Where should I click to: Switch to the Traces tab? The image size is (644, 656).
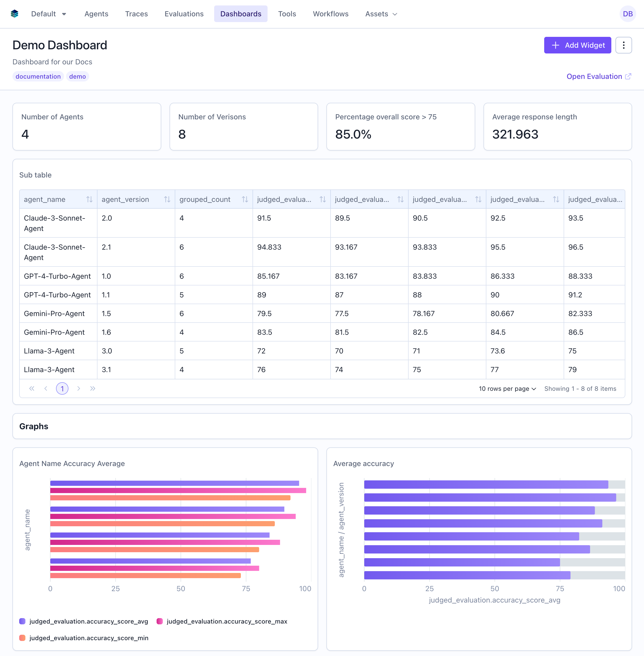coord(136,14)
